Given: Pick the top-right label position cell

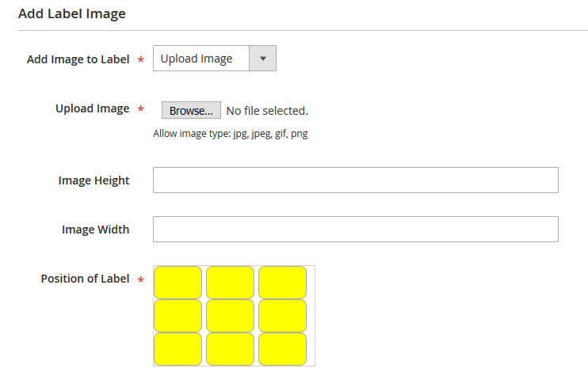Looking at the screenshot, I should point(282,283).
